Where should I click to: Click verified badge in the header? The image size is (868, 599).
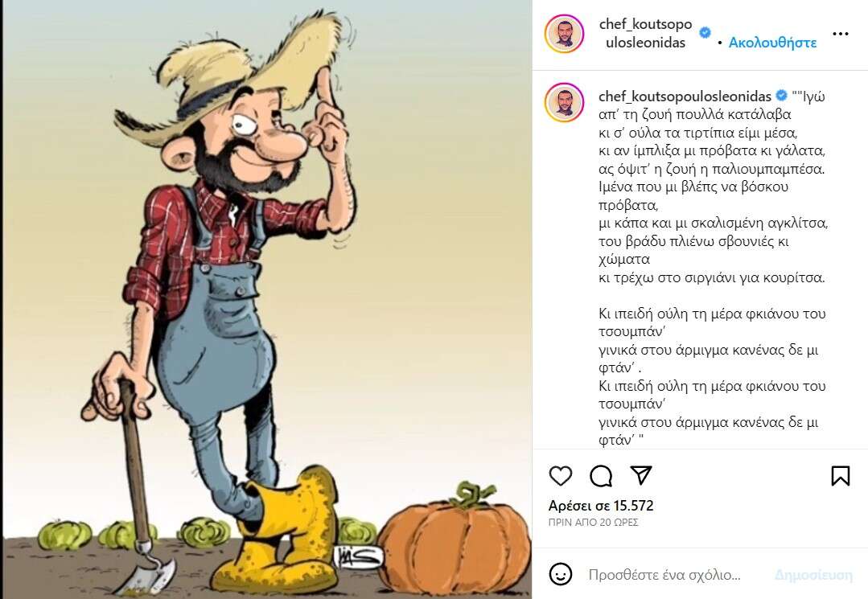click(x=705, y=33)
